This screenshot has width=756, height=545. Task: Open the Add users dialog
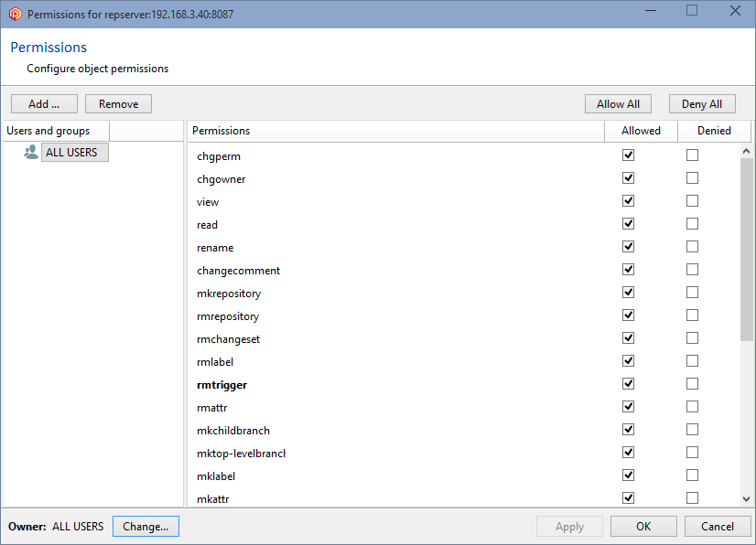pos(44,104)
